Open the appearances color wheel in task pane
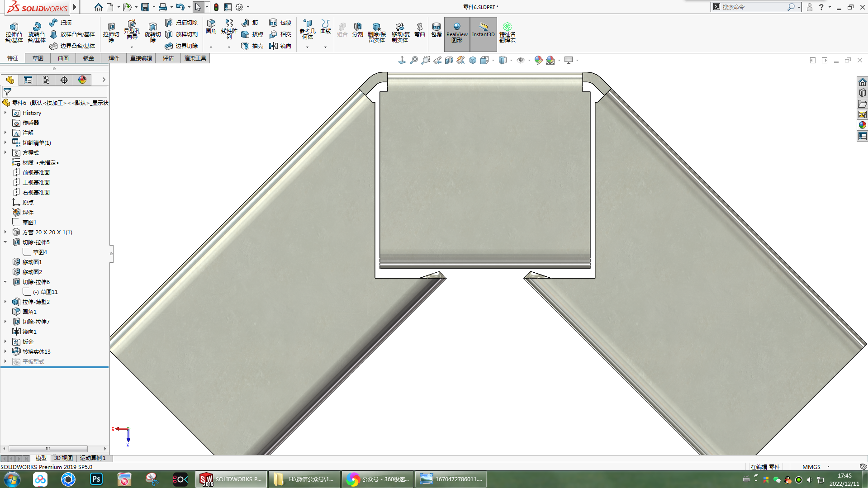The height and width of the screenshot is (488, 868). (863, 125)
